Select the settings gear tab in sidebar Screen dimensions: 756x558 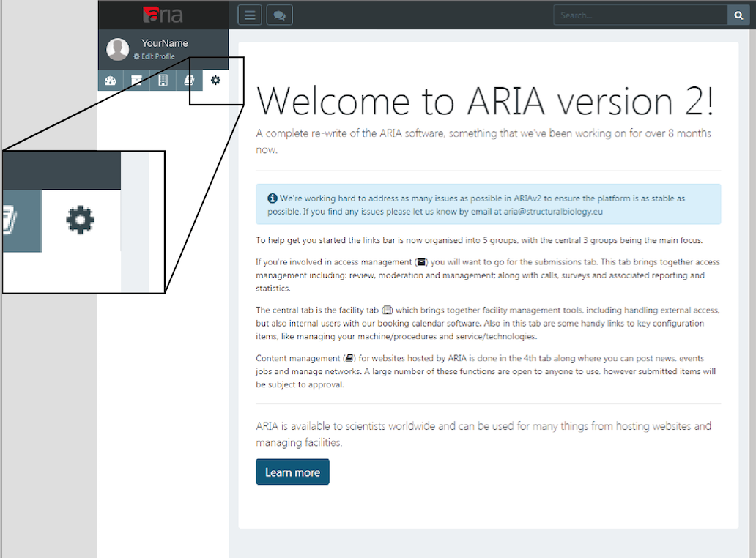coord(215,81)
